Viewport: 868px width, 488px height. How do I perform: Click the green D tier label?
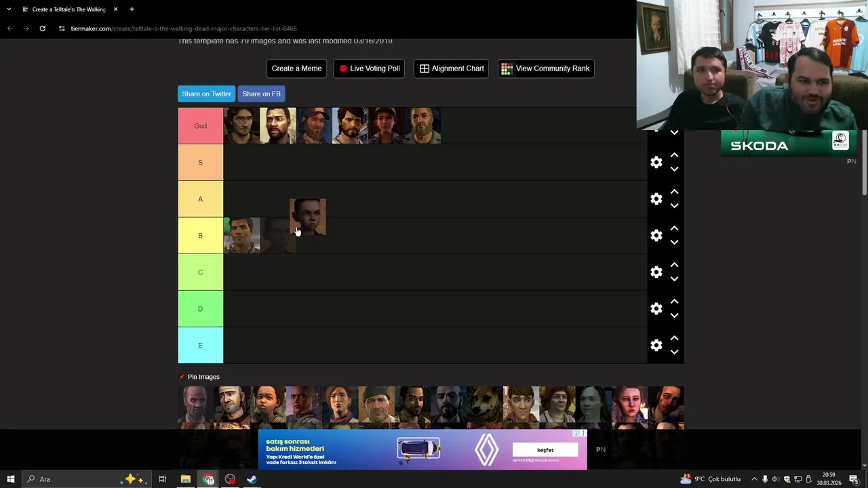[200, 309]
